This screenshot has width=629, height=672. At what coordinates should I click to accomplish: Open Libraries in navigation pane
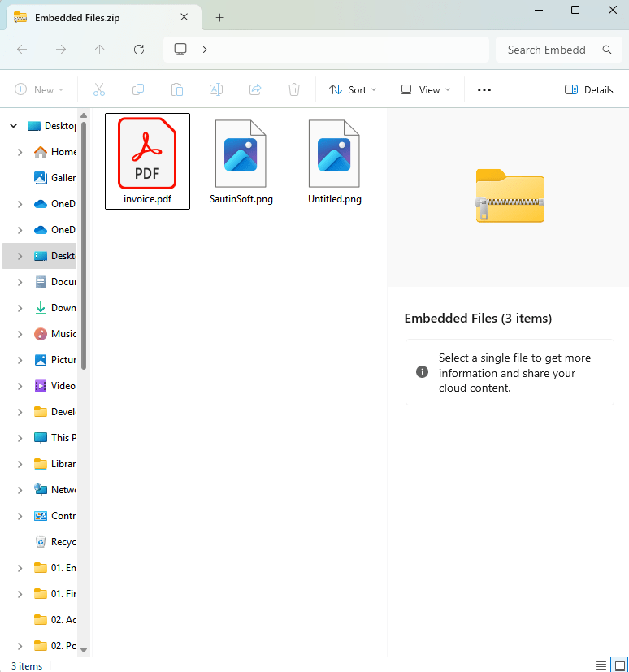click(54, 464)
